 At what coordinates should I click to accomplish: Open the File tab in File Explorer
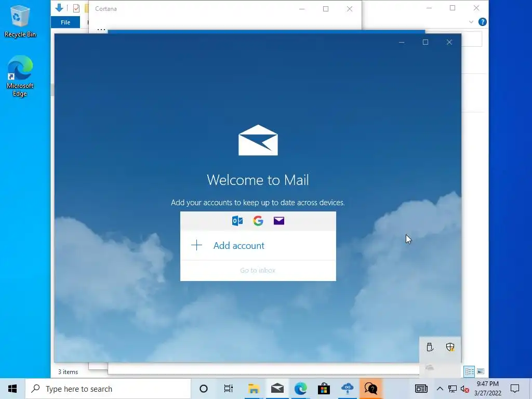pyautogui.click(x=65, y=22)
